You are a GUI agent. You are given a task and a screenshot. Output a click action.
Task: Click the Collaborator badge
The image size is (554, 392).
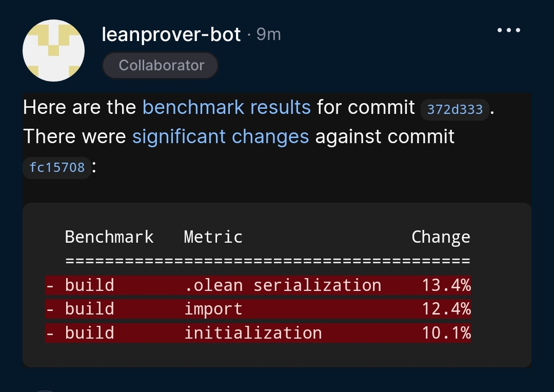point(161,65)
